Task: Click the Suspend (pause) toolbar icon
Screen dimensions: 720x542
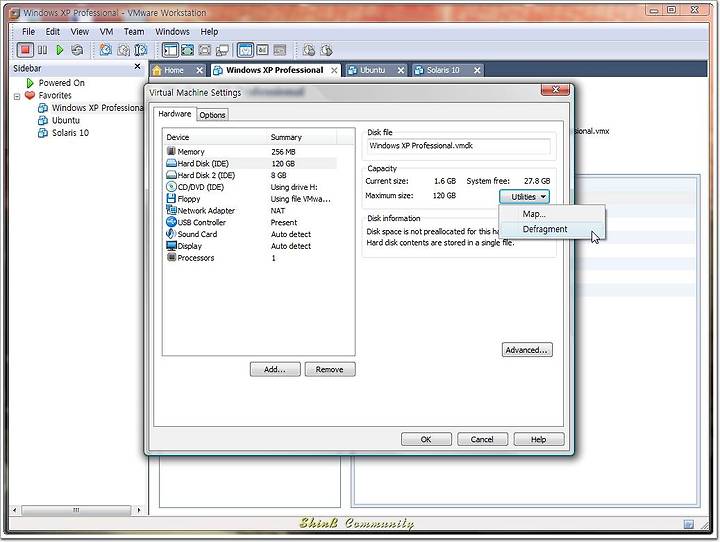Action: pyautogui.click(x=42, y=50)
